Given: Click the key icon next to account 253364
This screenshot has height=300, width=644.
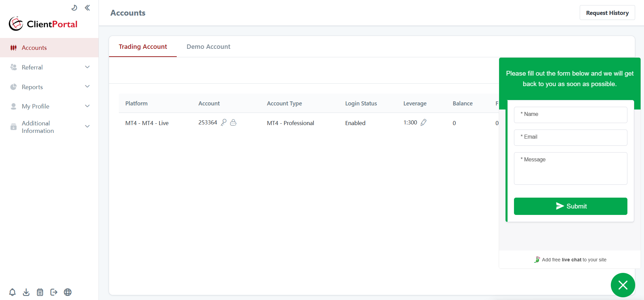Looking at the screenshot, I should [x=223, y=122].
